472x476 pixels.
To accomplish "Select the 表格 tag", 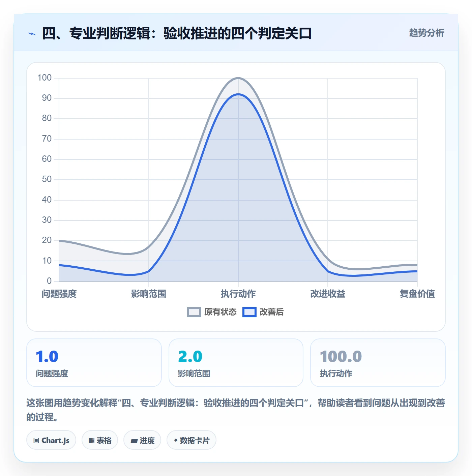I will tap(100, 440).
